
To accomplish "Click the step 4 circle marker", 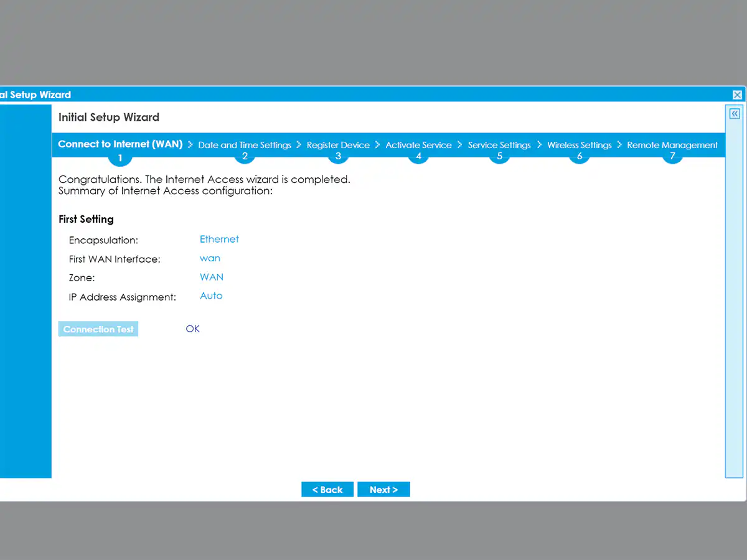I will pyautogui.click(x=418, y=156).
